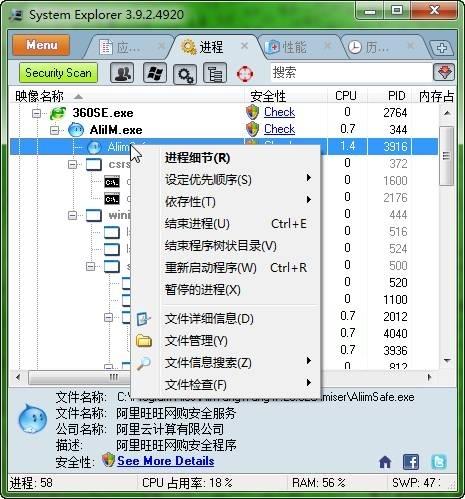Open the Twitter icon link
This screenshot has width=465, height=499.
coord(439,462)
